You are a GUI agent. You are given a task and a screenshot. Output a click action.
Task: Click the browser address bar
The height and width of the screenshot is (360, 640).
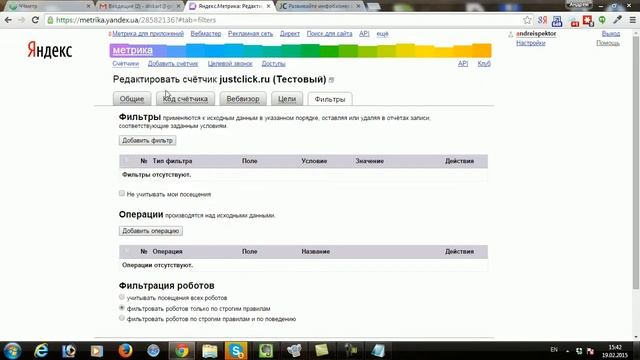pyautogui.click(x=286, y=20)
